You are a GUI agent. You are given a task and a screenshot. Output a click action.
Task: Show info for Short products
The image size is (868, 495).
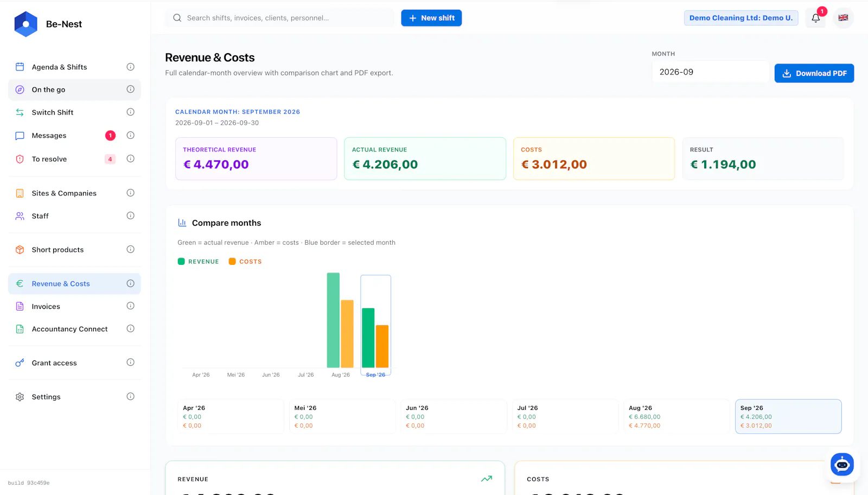[131, 249]
